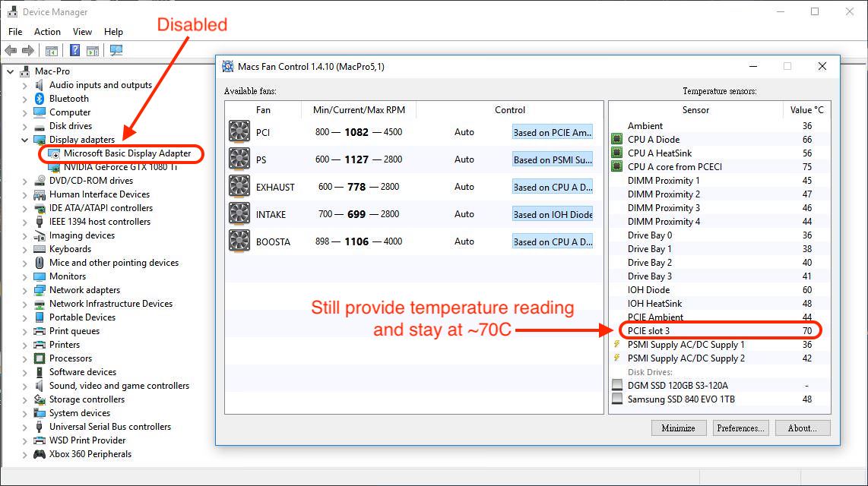Click the CPU A HeatSink chip icon
This screenshot has height=486, width=868.
pos(616,153)
